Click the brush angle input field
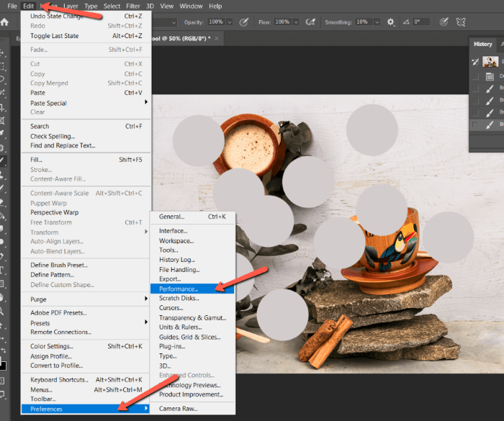 (421, 22)
